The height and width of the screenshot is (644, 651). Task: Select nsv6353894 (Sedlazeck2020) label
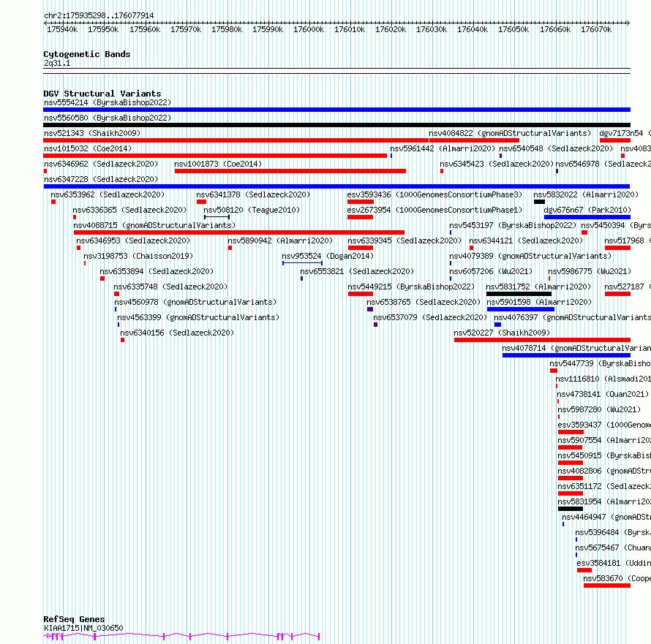(x=157, y=271)
